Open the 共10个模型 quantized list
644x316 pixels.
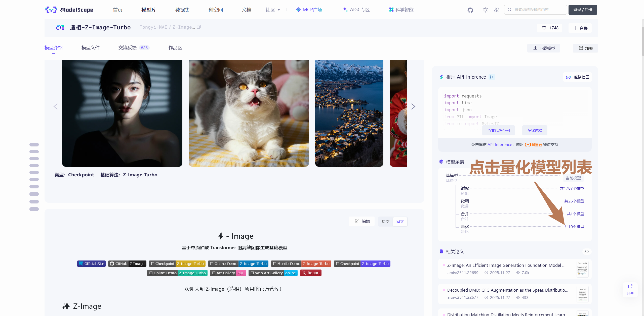pyautogui.click(x=574, y=227)
